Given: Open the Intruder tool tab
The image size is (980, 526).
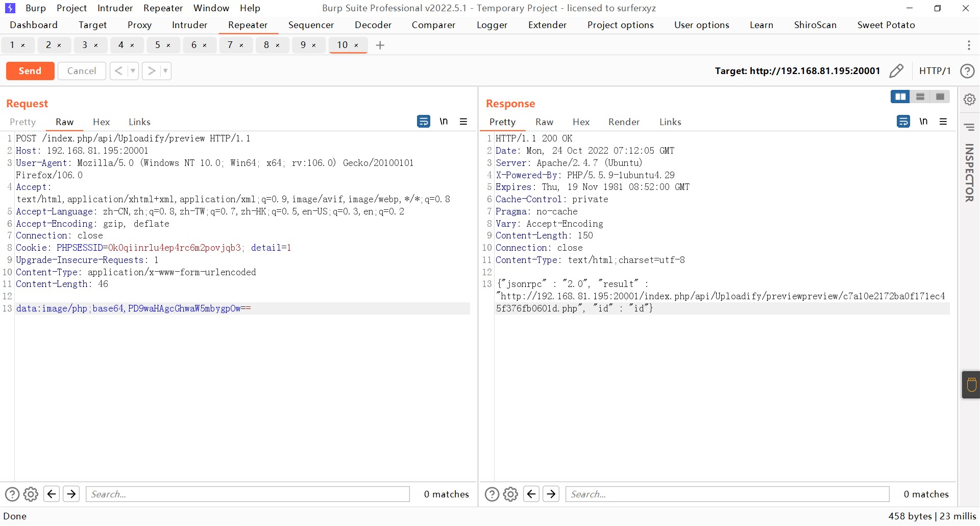Looking at the screenshot, I should [189, 25].
